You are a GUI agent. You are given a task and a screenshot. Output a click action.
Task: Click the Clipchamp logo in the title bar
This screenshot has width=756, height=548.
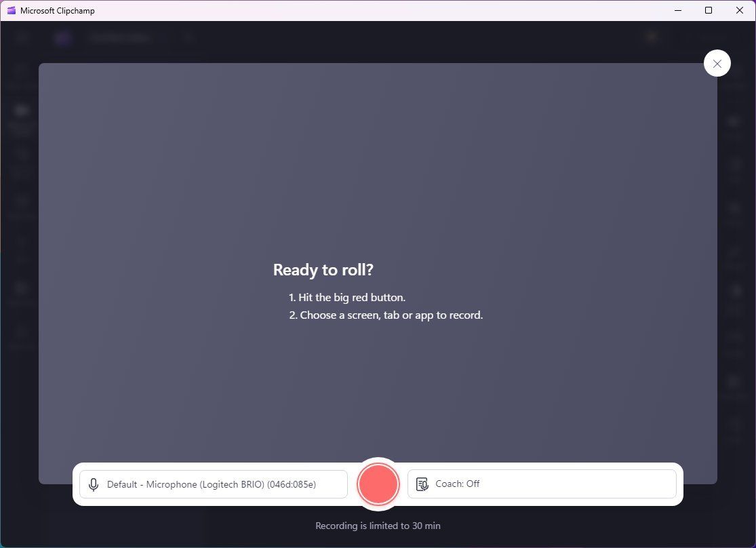[x=62, y=37]
